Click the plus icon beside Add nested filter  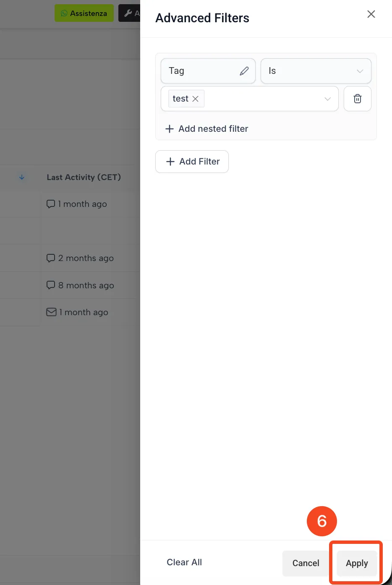[170, 129]
